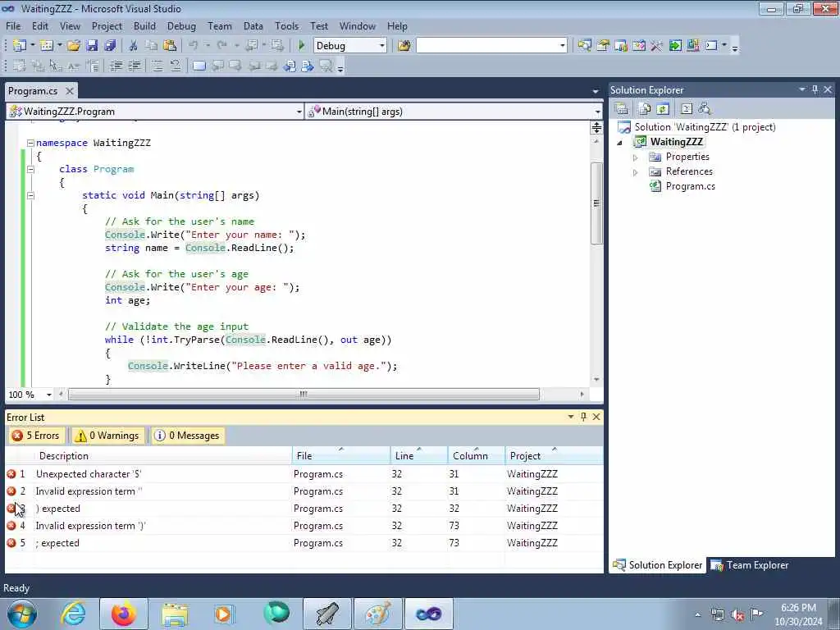Toggle Show All Files in Solution Explorer
This screenshot has height=630, width=840.
click(x=645, y=109)
